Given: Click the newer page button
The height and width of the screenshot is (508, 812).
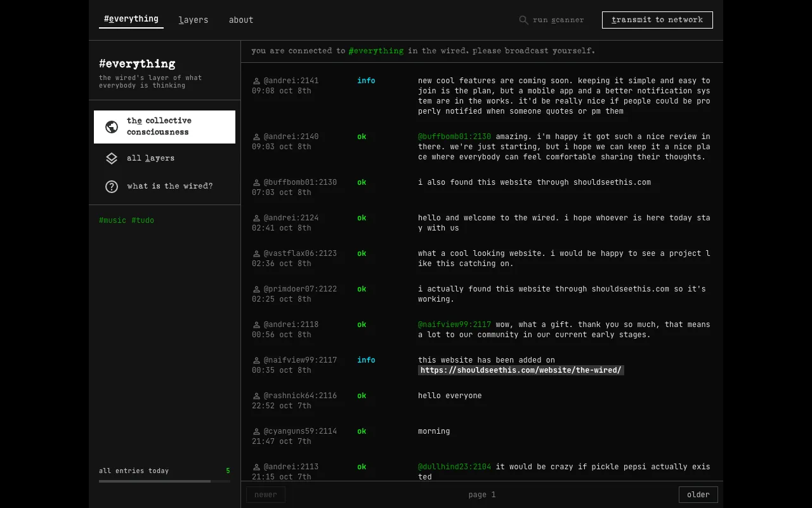Looking at the screenshot, I should point(266,495).
